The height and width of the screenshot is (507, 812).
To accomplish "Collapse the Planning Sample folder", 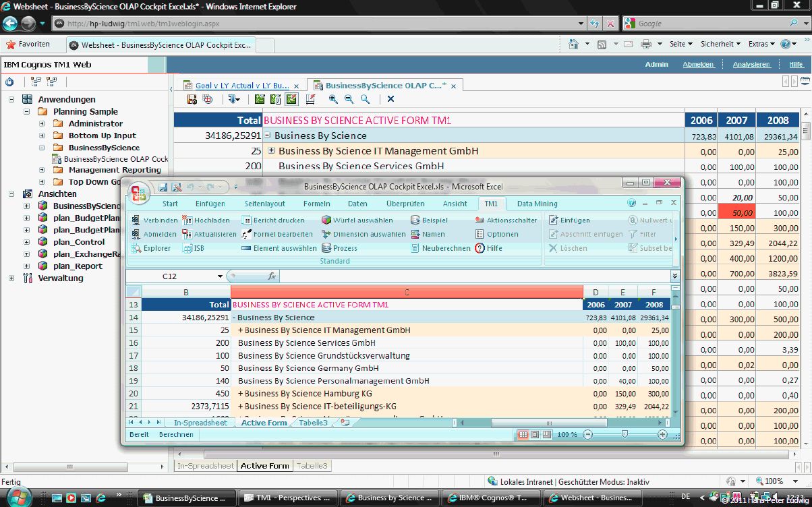I will coord(26,111).
